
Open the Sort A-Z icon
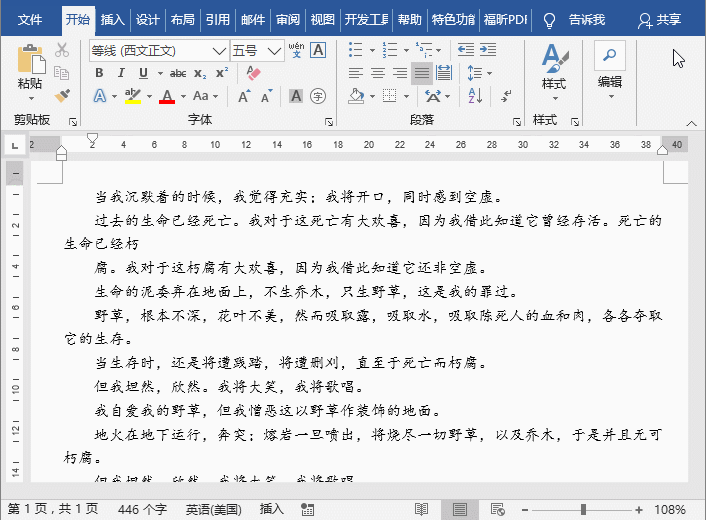475,95
